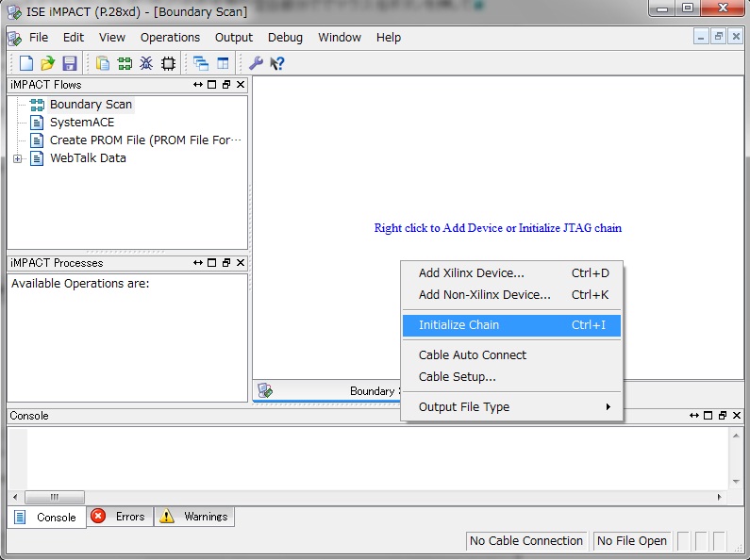Screen dimensions: 750x560
Task: Open the File menu
Action: click(x=39, y=38)
